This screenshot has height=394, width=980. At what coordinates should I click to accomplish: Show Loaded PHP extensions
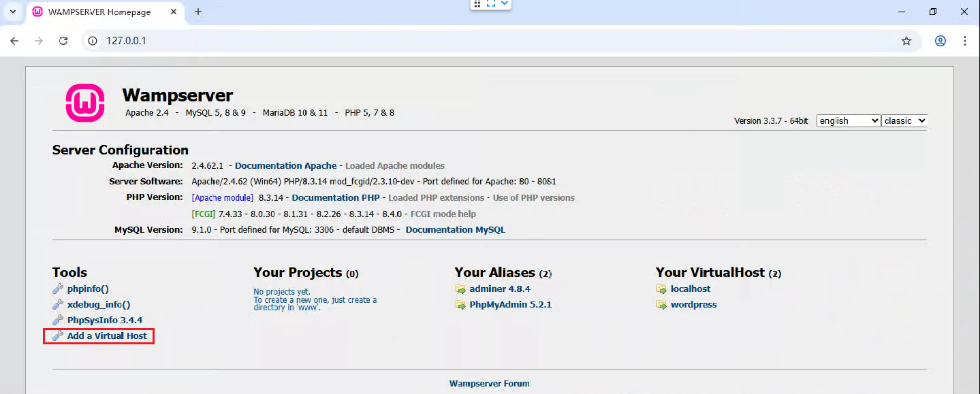[437, 197]
